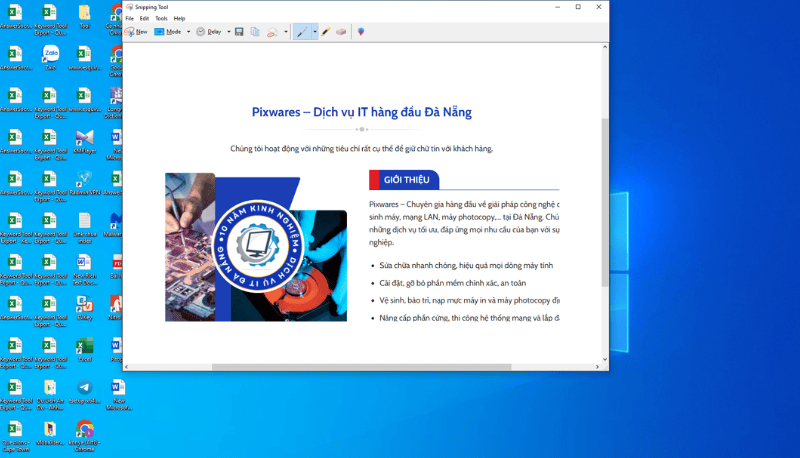Open the Tools menu
Screen dimensions: 800x458
point(161,18)
